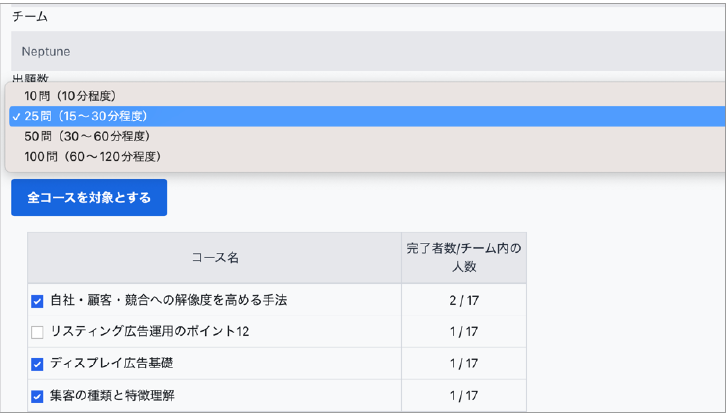Select the 100問（60〜120分程度） option
Viewport: 726px width, 413px height.
tap(93, 156)
